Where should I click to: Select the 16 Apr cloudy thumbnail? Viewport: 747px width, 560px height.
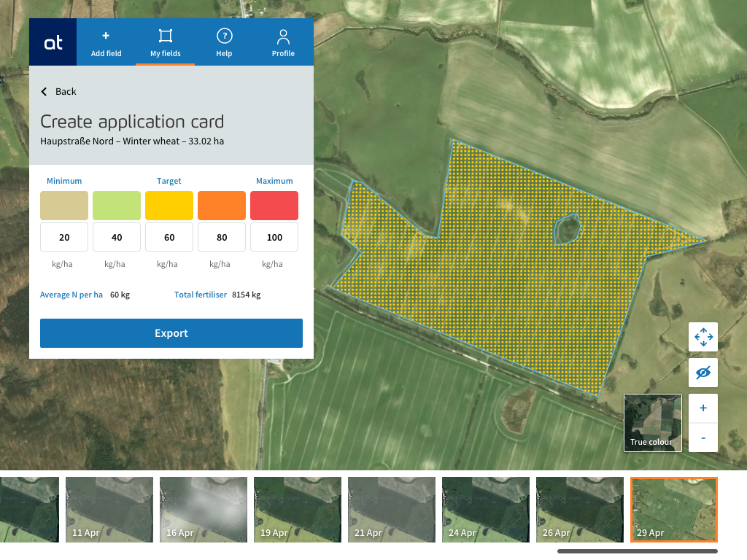click(203, 509)
